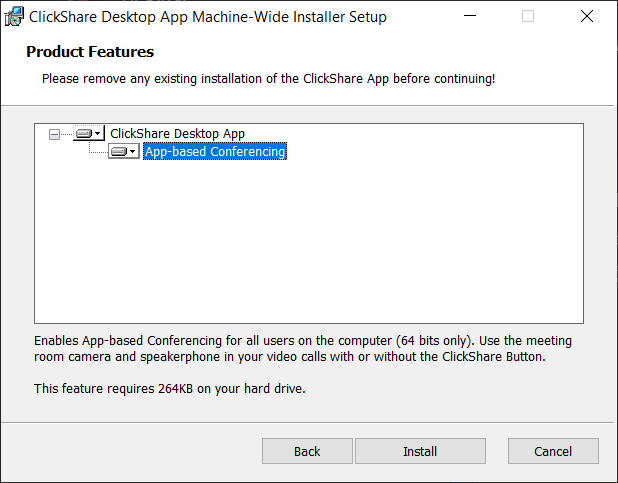Click the 'Enables App-based Conferencing' description text

click(x=303, y=349)
